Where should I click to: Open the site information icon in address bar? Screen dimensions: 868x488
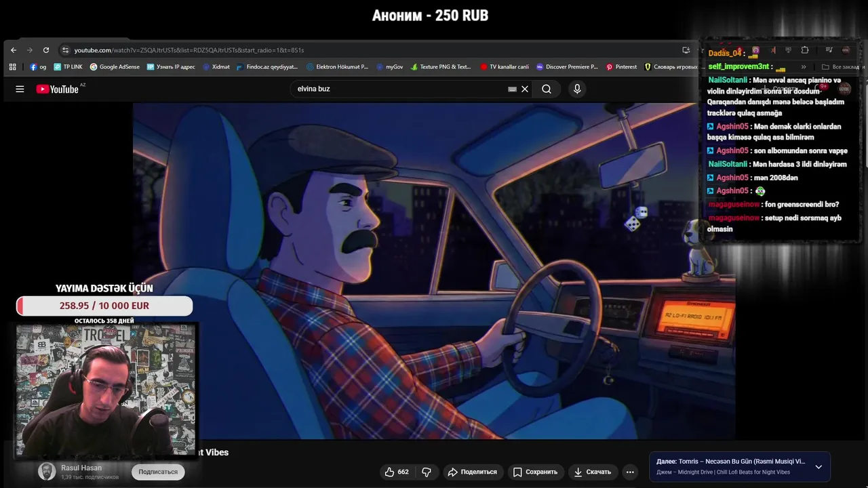65,50
